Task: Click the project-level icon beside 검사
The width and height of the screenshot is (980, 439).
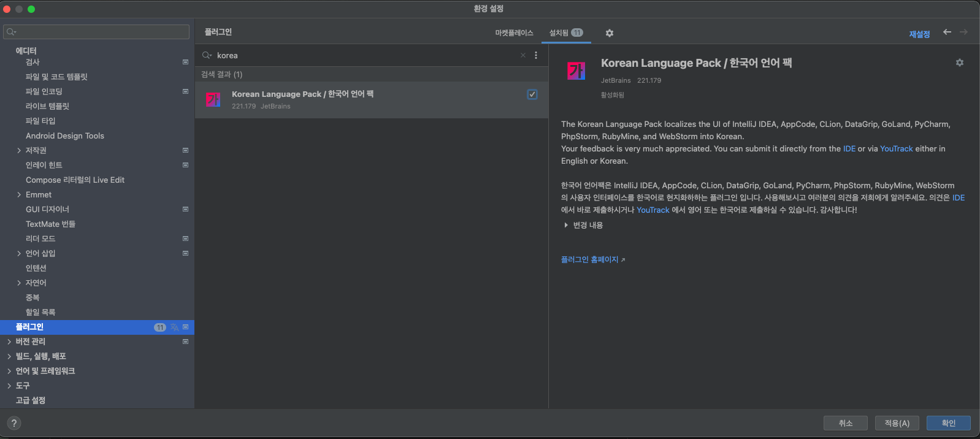Action: (185, 62)
